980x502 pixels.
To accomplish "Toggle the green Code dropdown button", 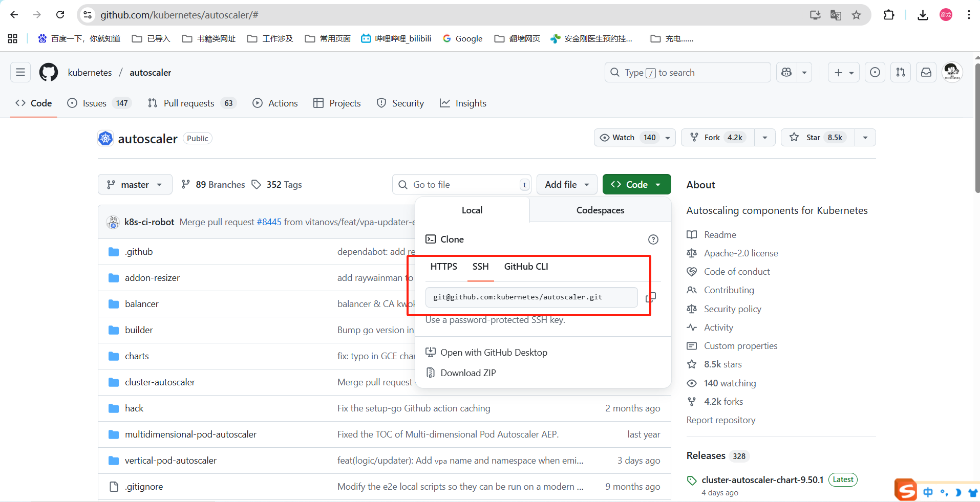I will click(x=636, y=184).
